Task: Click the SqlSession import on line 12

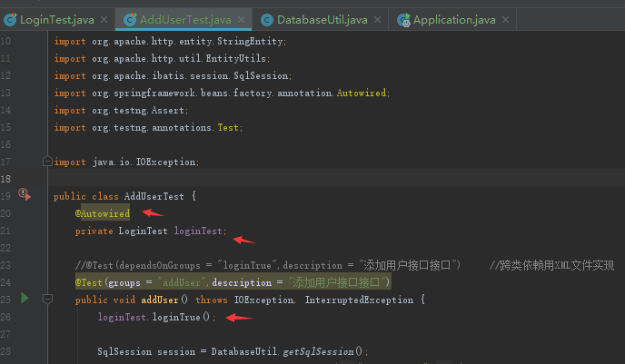Action: [261, 75]
